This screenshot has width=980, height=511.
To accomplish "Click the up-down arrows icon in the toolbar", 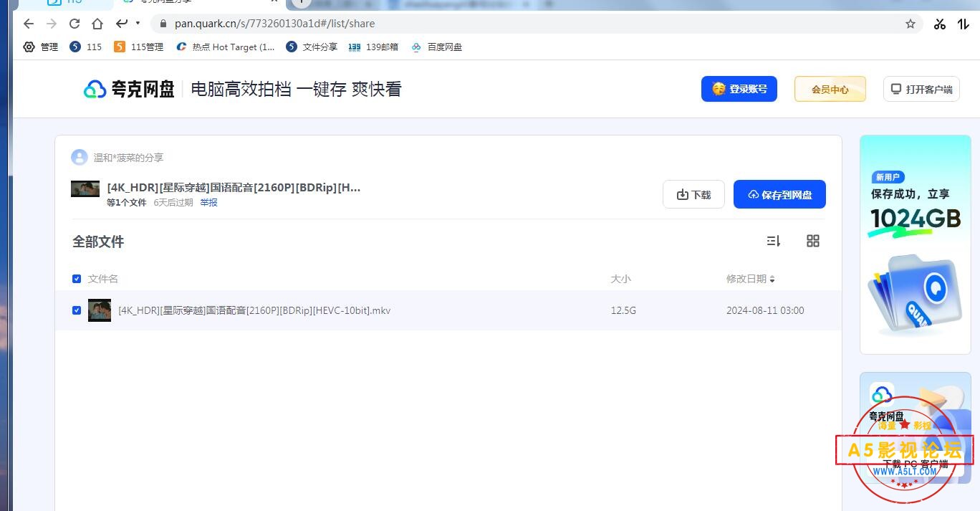I will [964, 24].
